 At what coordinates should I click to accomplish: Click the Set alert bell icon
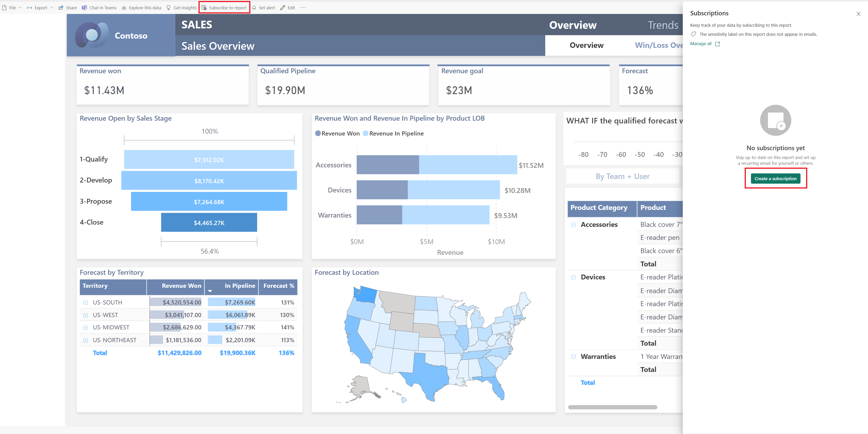coord(254,8)
